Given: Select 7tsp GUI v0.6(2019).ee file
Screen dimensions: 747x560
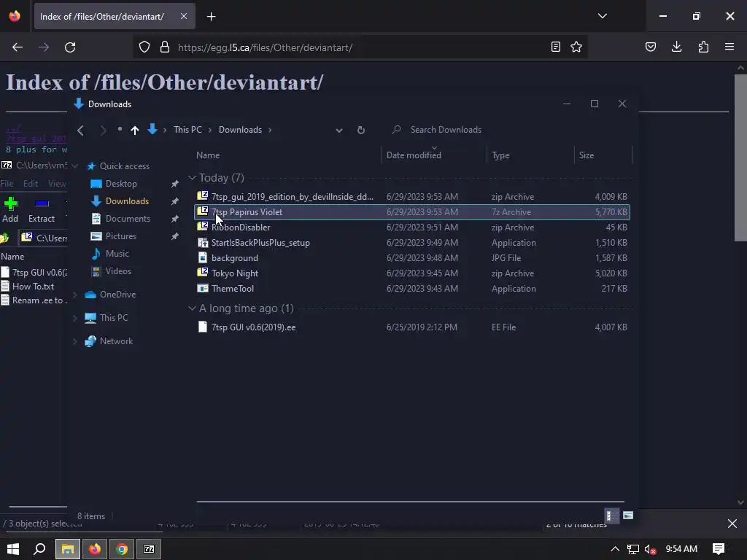Looking at the screenshot, I should point(412,327).
